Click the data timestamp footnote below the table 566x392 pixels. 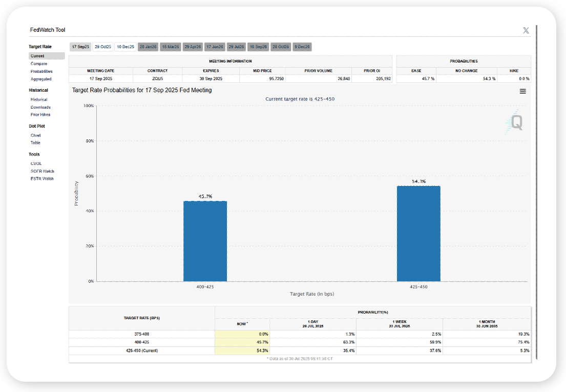click(x=300, y=359)
